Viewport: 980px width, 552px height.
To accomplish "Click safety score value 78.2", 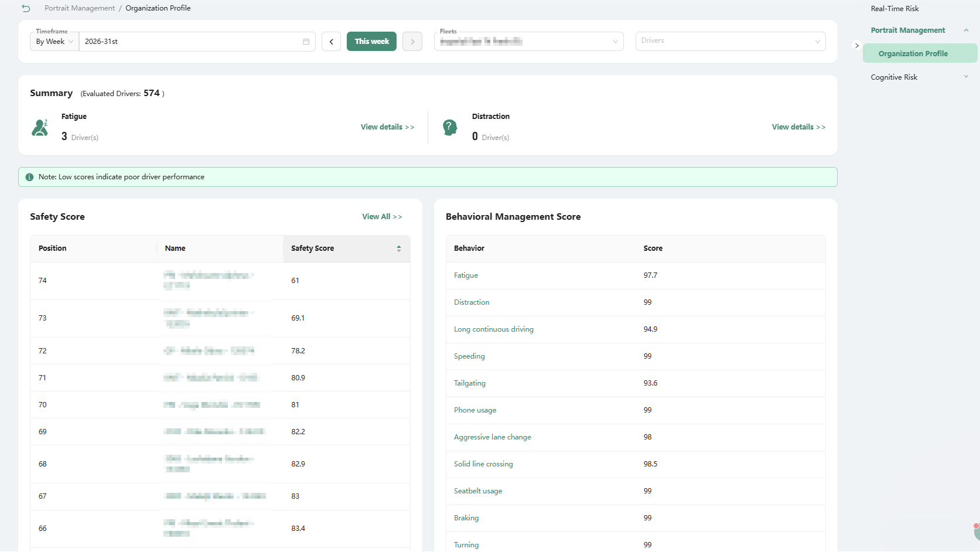I will point(298,351).
